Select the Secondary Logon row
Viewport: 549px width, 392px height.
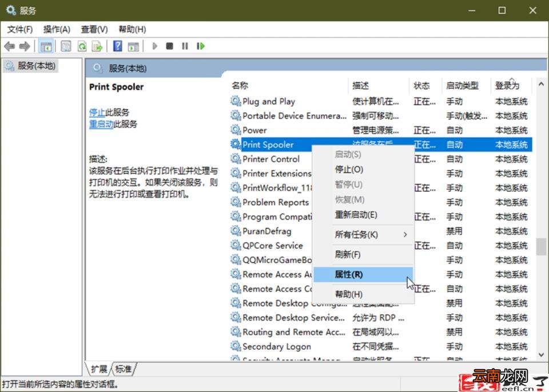(x=381, y=346)
